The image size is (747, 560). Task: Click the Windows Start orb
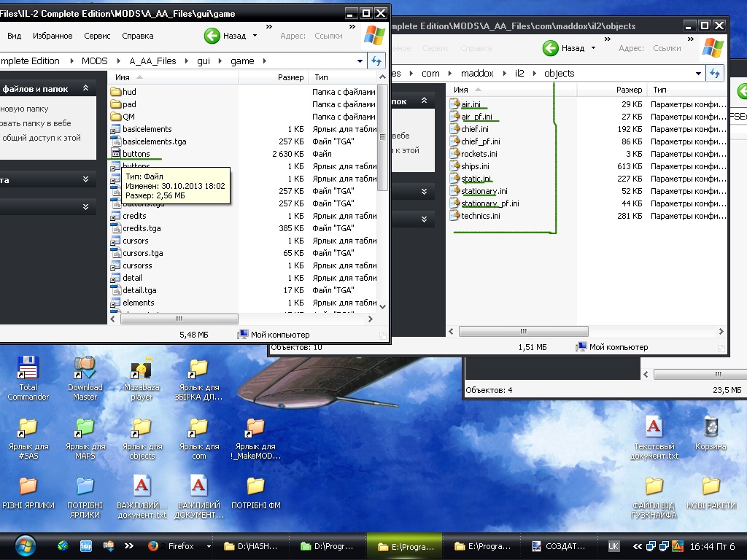[26, 546]
